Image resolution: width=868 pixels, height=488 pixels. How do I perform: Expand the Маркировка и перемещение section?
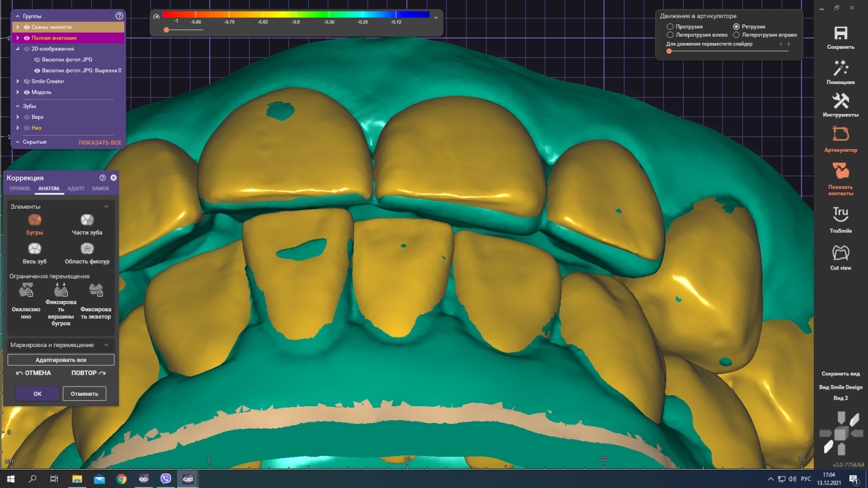point(106,345)
